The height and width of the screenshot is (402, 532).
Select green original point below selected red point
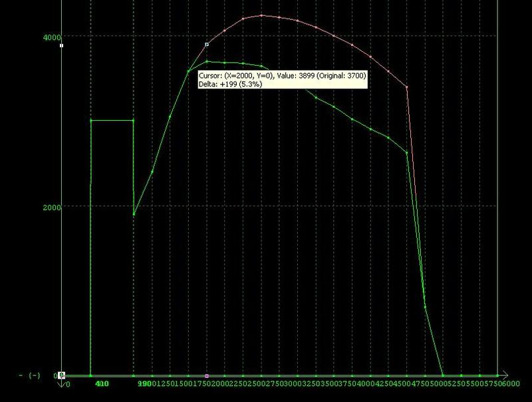207,61
